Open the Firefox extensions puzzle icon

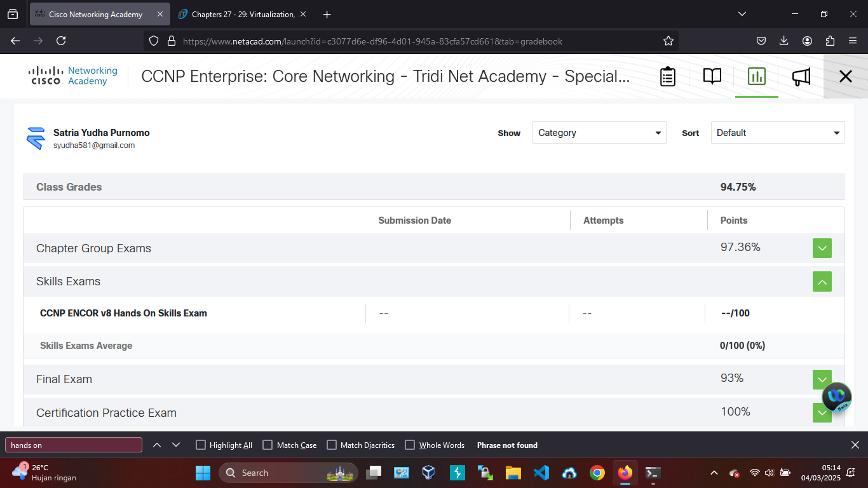pos(830,41)
